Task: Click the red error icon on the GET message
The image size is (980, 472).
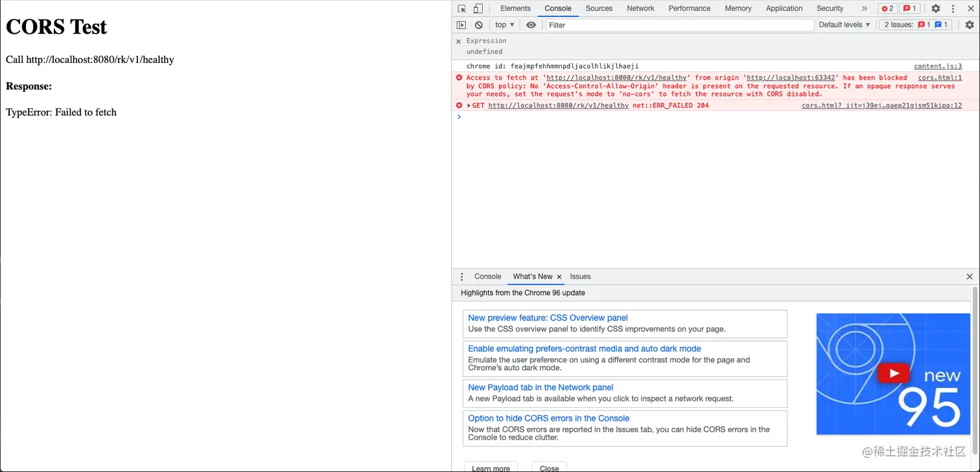Action: (x=459, y=105)
